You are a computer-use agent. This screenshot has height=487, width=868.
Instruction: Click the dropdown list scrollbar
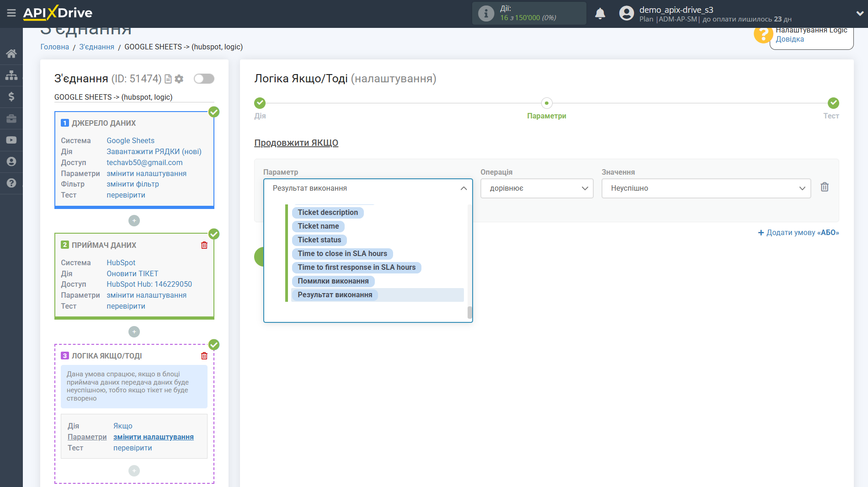(x=469, y=313)
